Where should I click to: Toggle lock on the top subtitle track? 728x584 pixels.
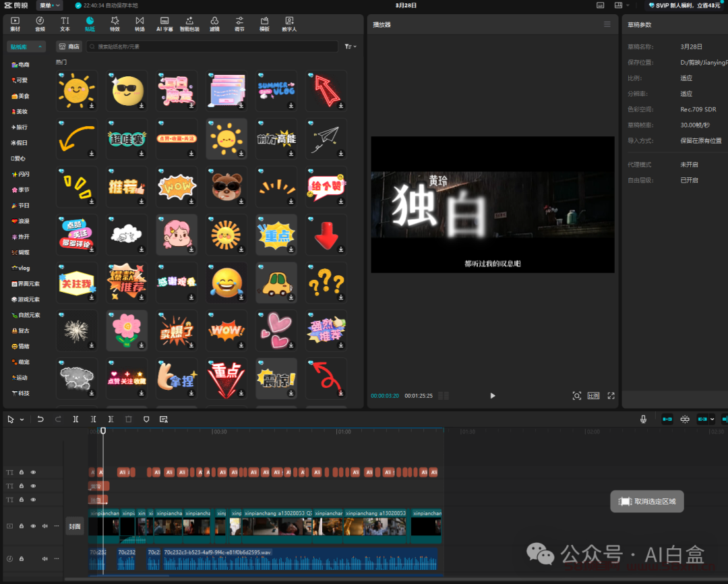[x=22, y=472]
